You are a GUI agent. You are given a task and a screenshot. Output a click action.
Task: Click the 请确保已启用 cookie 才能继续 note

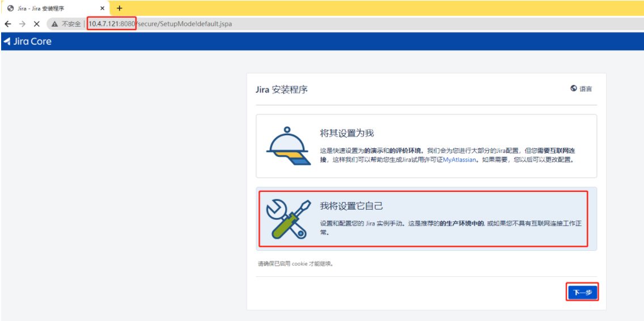[296, 264]
